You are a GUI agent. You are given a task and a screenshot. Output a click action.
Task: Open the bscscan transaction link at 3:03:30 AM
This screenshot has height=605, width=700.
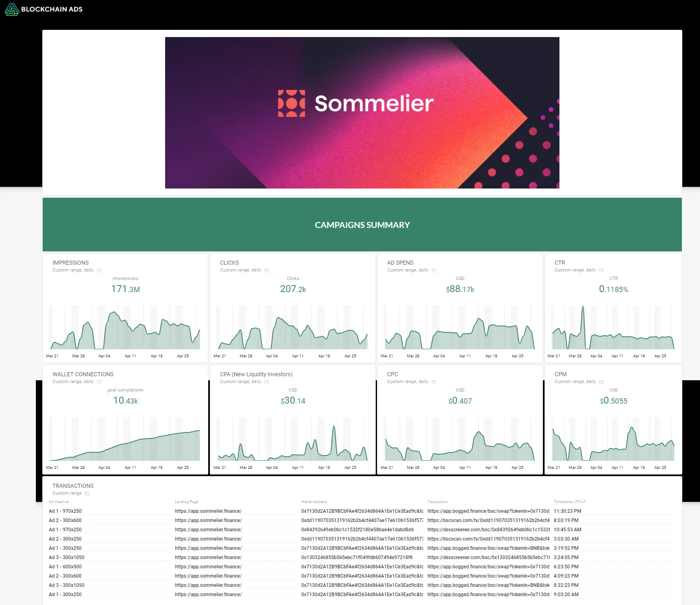tap(489, 539)
